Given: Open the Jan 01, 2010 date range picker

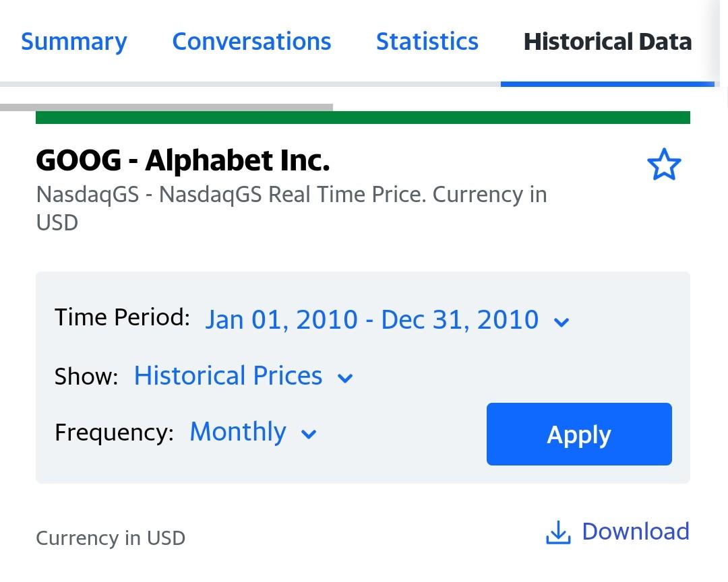Looking at the screenshot, I should click(371, 319).
